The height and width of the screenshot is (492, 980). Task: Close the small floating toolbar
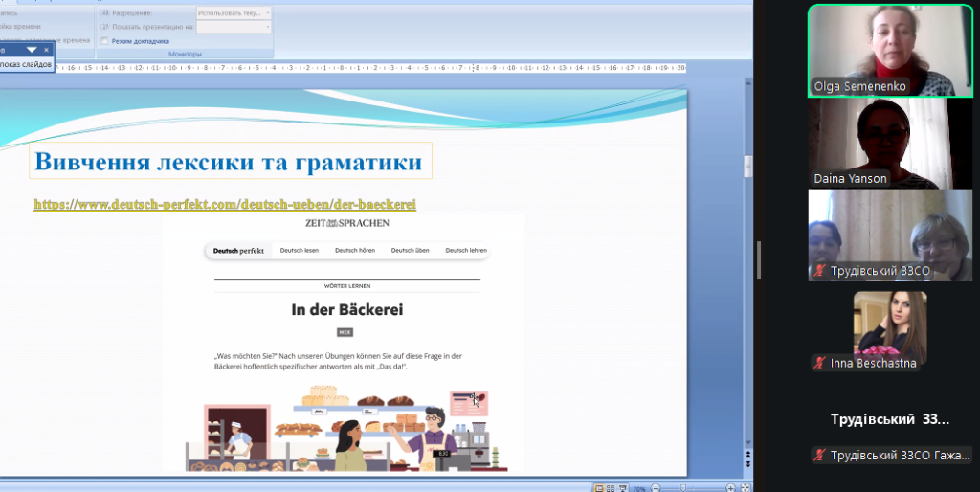[x=47, y=49]
